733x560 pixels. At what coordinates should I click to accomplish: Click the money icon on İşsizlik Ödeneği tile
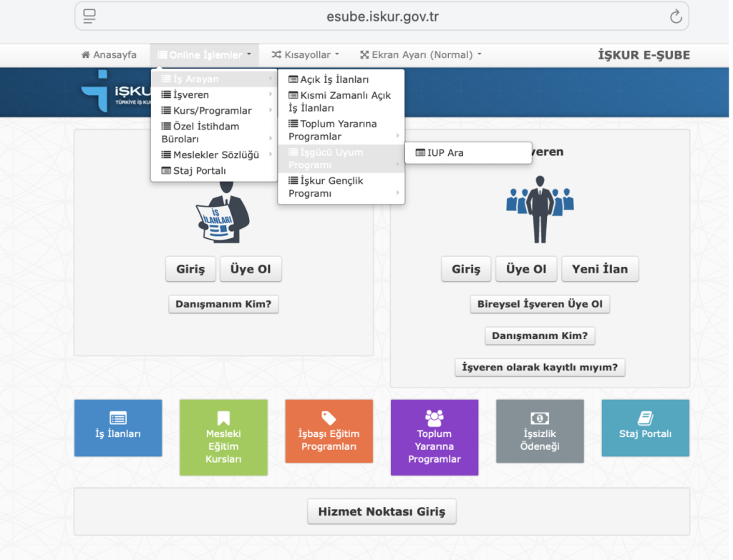[540, 418]
